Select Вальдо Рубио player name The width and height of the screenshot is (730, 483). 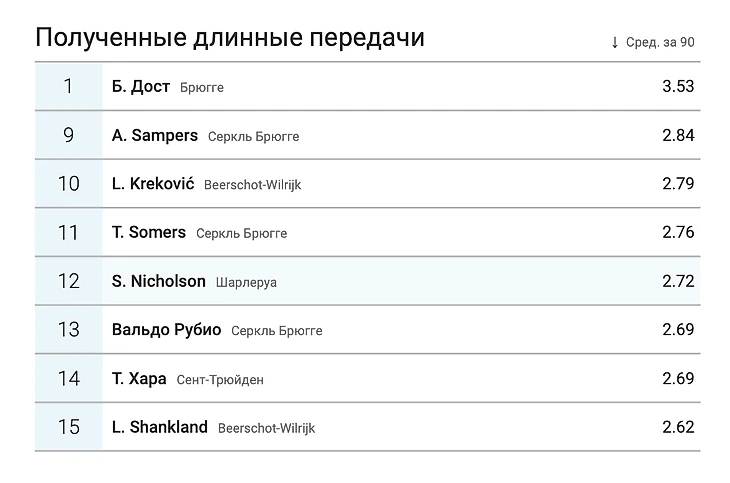(166, 330)
